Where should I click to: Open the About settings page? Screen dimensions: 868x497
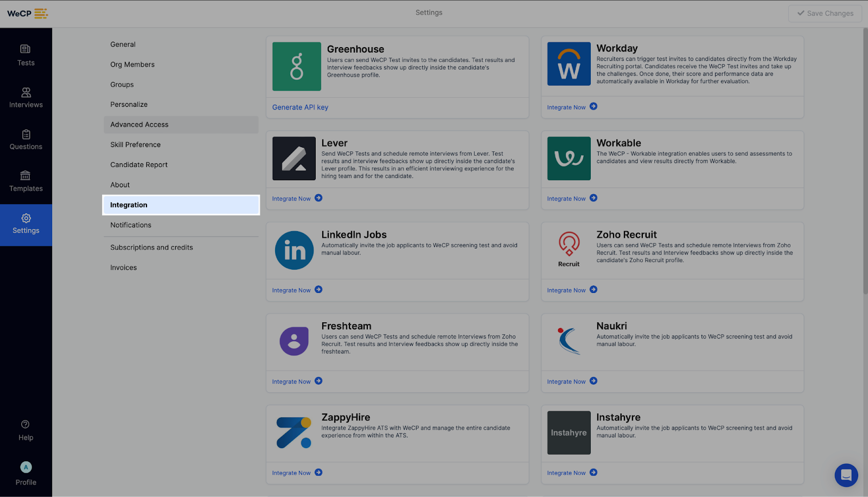tap(181, 184)
